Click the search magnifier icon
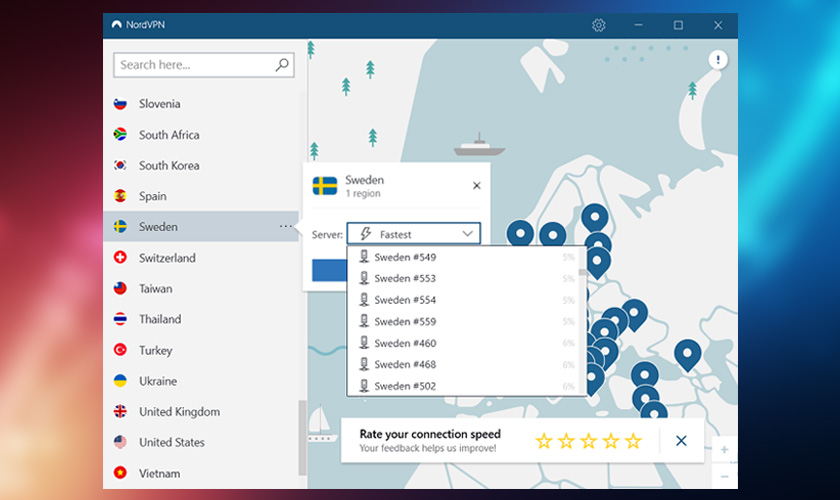840x500 pixels. [x=282, y=65]
